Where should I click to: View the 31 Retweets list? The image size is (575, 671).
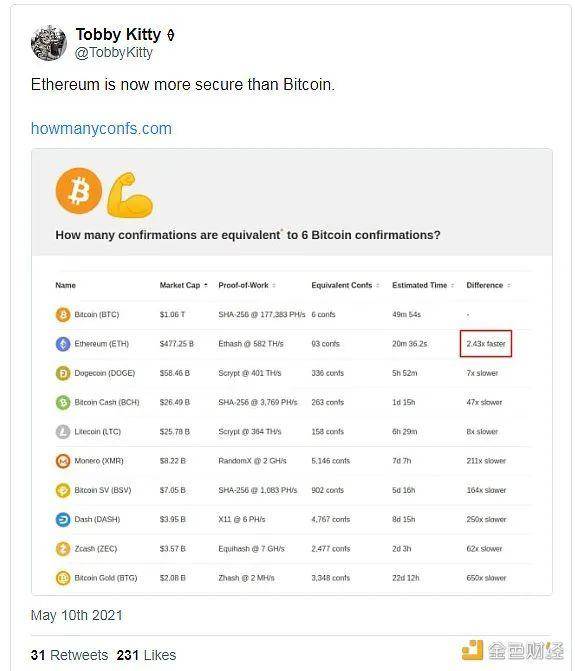(69, 655)
